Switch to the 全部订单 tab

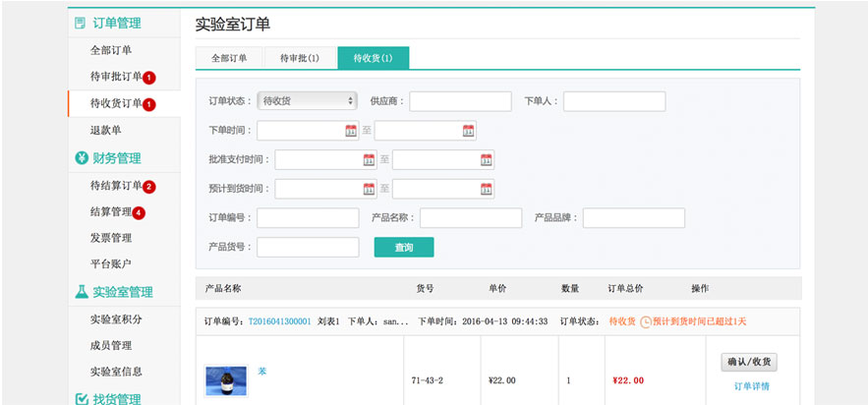229,59
